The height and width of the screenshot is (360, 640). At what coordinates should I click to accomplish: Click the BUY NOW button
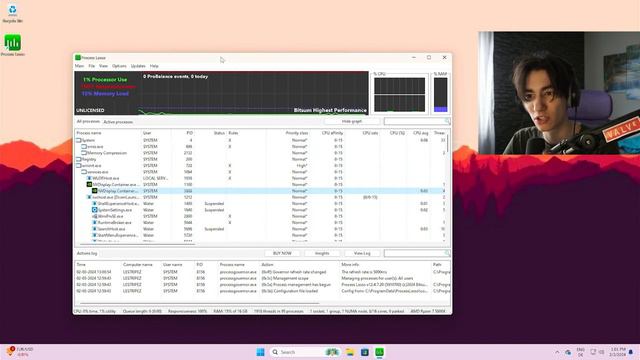[282, 253]
